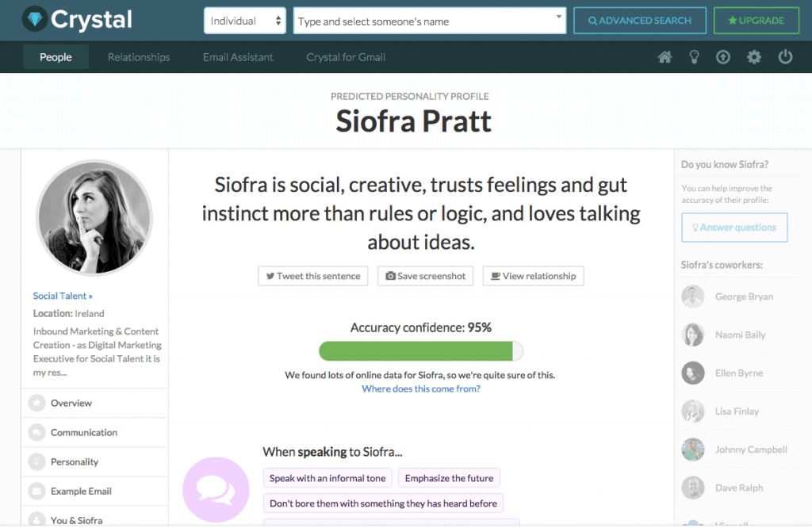Click the You & Siofra person icon
812x528 pixels.
coord(36,520)
